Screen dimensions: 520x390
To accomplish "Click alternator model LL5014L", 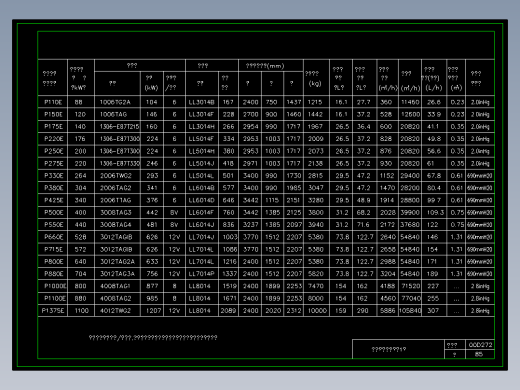I will pyautogui.click(x=201, y=176).
